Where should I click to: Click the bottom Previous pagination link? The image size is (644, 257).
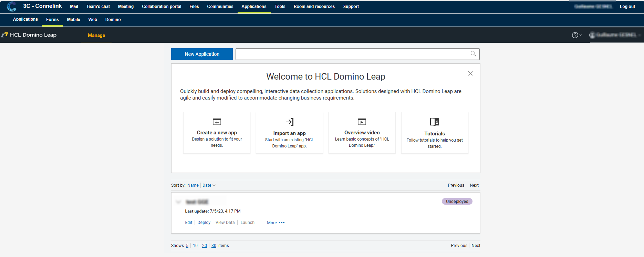point(459,246)
